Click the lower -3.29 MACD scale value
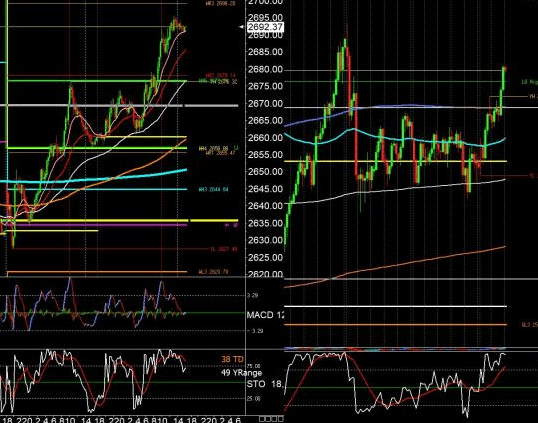The image size is (538, 423). point(256,331)
